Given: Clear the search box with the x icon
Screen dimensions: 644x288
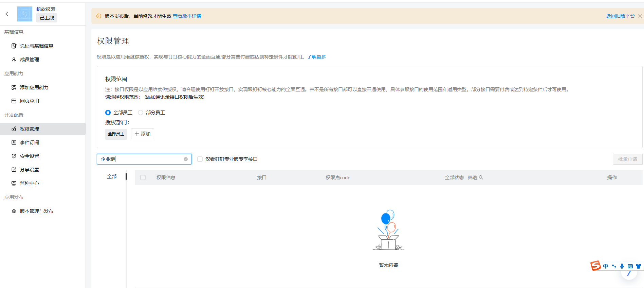Looking at the screenshot, I should pos(186,159).
